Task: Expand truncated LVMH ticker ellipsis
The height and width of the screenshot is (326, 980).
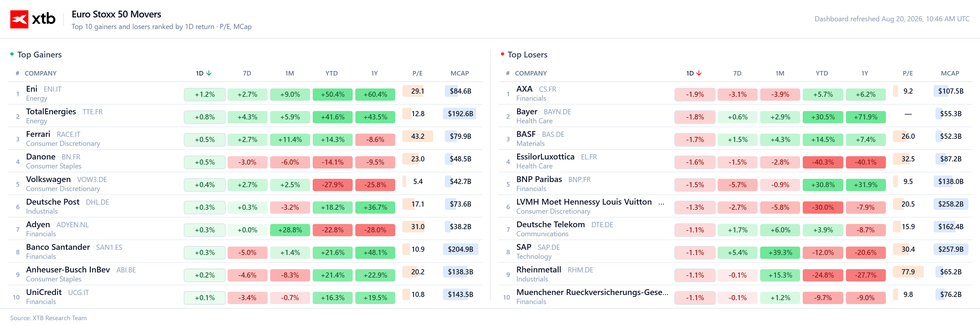Action: 661,203
